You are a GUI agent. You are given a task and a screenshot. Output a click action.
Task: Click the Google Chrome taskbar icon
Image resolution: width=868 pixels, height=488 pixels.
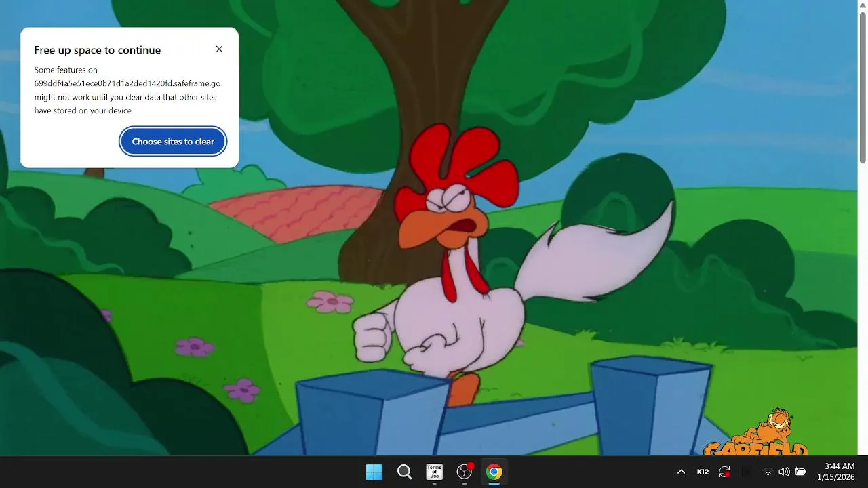point(494,472)
